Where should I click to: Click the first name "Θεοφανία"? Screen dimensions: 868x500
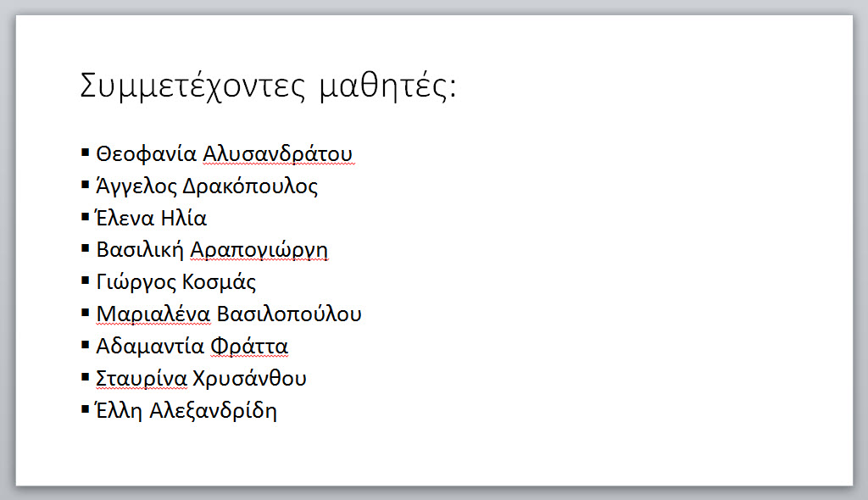146,154
